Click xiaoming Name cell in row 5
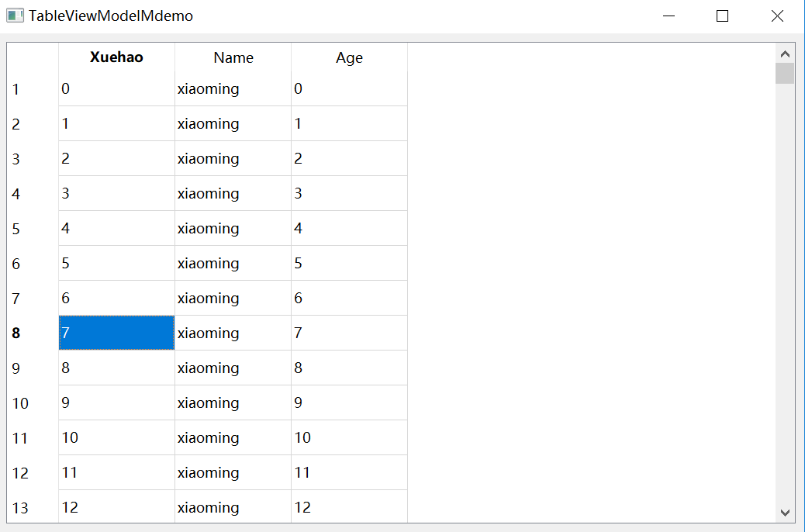The image size is (805, 532). (x=233, y=229)
